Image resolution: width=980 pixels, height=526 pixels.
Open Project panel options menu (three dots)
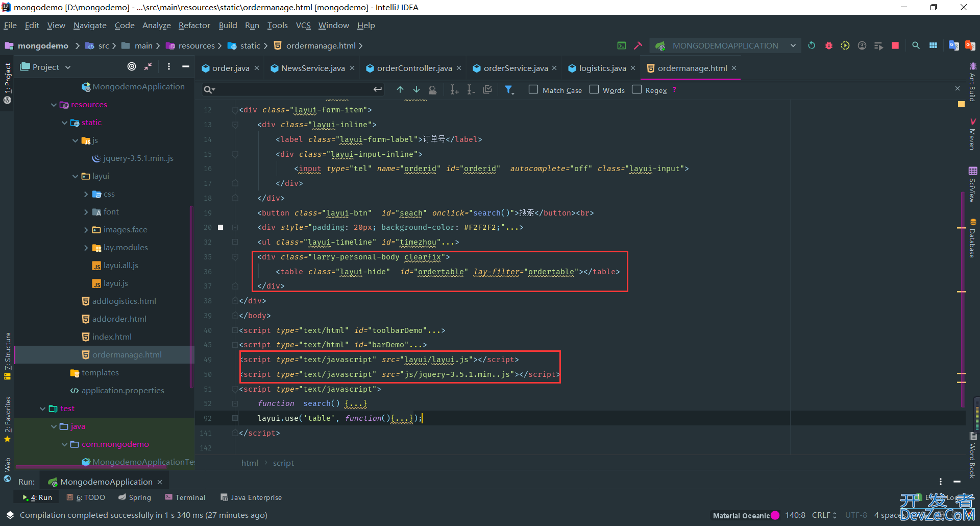click(x=169, y=66)
